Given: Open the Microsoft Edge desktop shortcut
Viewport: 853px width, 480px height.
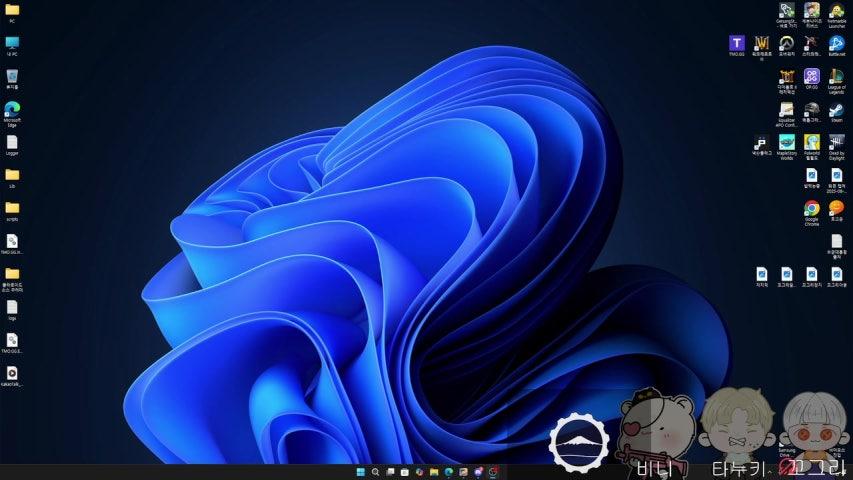Looking at the screenshot, I should [x=12, y=109].
